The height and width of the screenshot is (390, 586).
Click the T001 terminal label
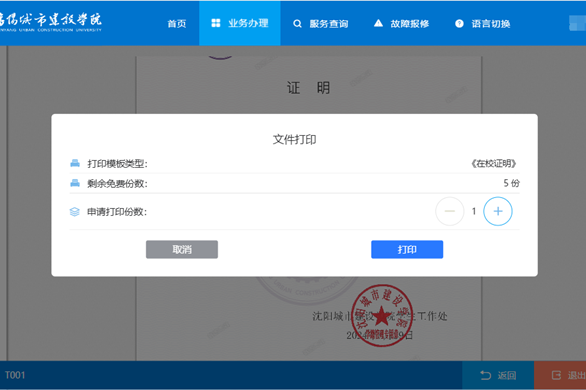(x=15, y=375)
